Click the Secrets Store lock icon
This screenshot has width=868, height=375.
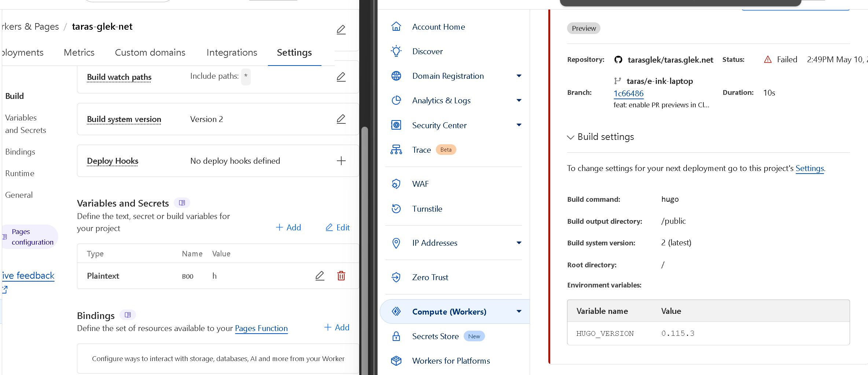click(396, 336)
